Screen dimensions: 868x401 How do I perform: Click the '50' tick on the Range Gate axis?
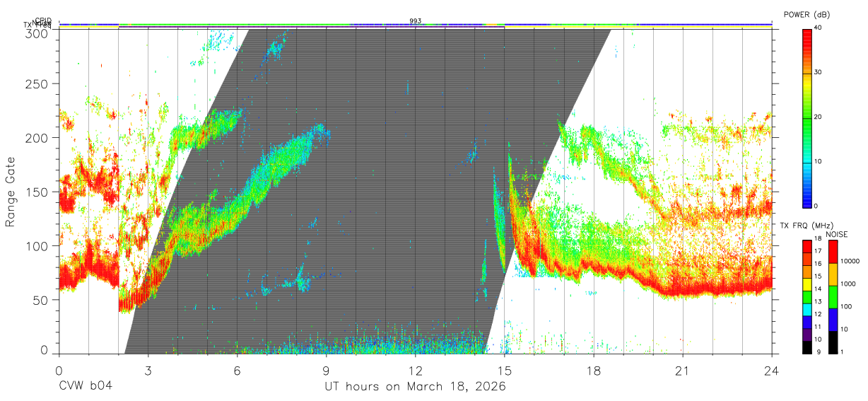42,300
